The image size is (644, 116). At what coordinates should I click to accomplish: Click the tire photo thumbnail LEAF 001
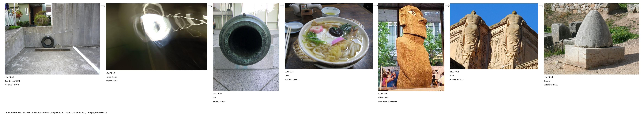(52, 39)
